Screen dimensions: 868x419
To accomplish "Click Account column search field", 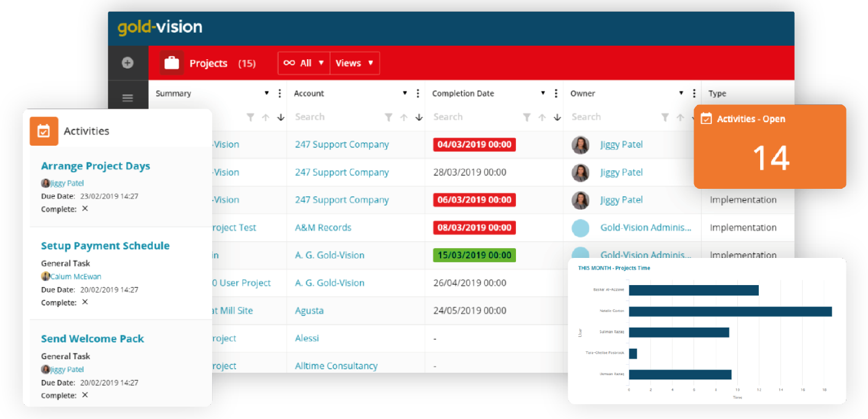I will pos(336,117).
